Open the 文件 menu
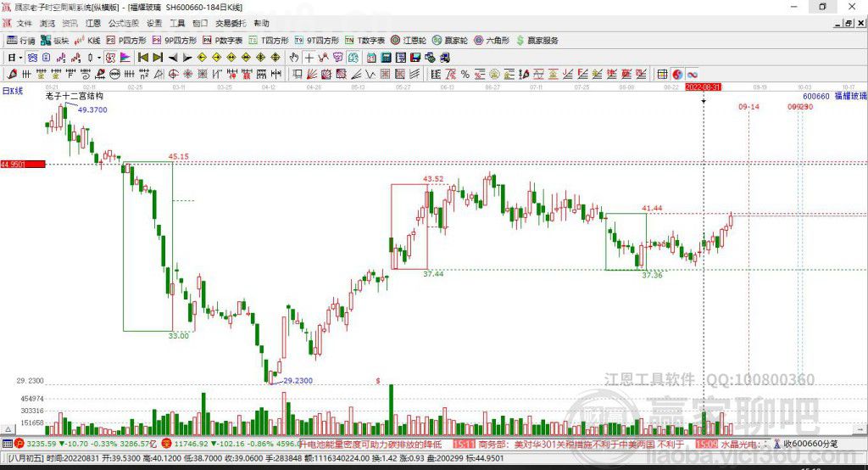 pyautogui.click(x=24, y=23)
